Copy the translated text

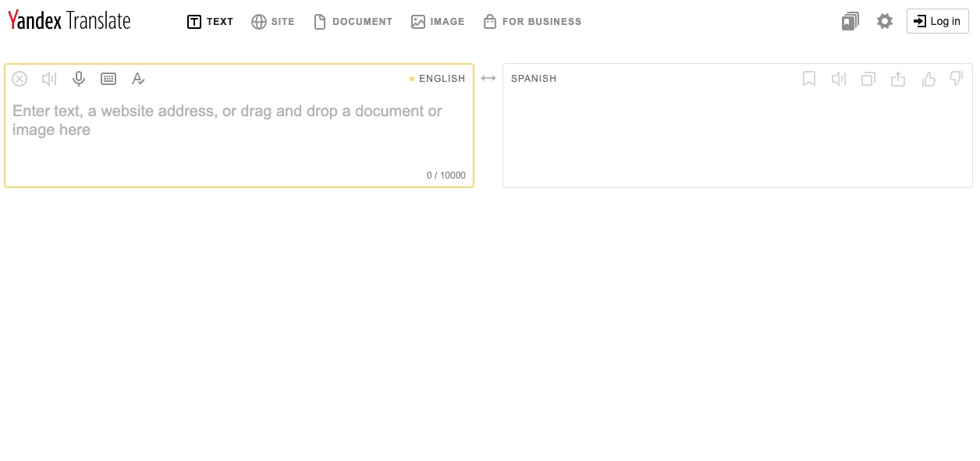[868, 79]
